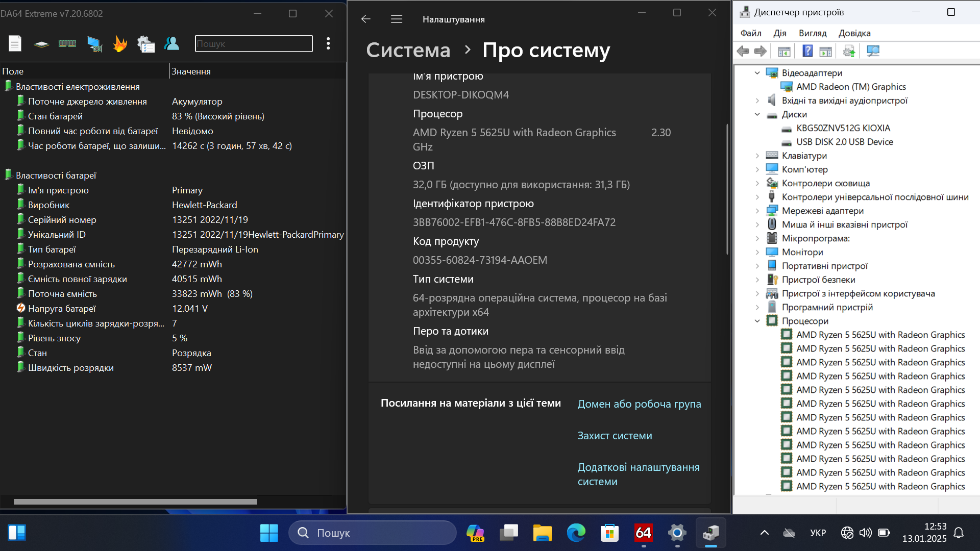The height and width of the screenshot is (551, 980).
Task: Open AIDA64 memory benchmark RAM icon
Action: coord(67,43)
